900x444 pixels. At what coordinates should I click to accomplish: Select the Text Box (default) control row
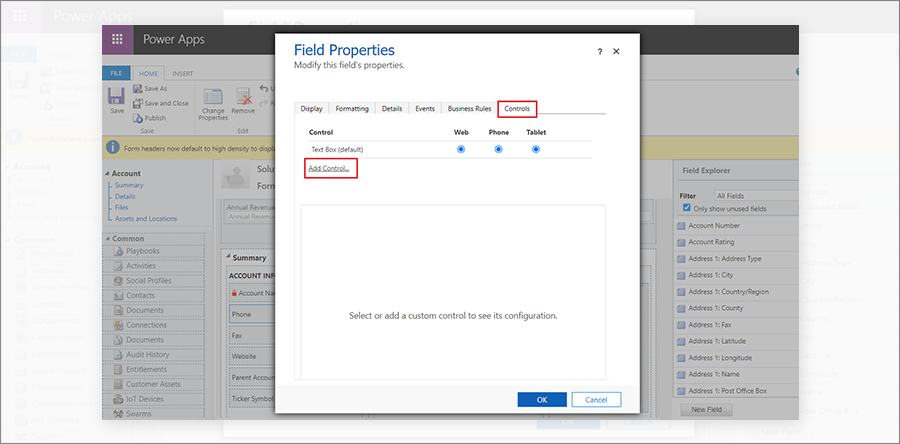click(x=336, y=149)
